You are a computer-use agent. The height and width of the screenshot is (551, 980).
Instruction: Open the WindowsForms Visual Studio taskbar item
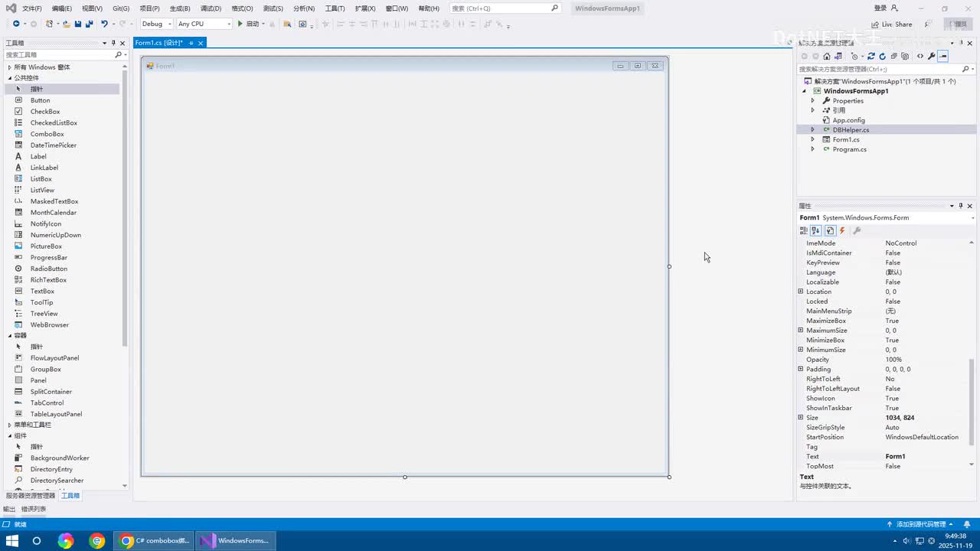[236, 541]
